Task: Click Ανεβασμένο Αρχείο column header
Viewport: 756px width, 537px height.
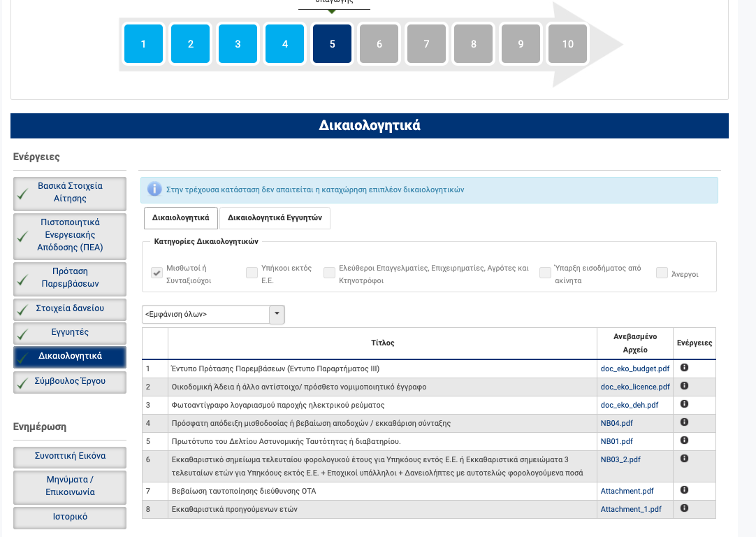Action: point(635,343)
